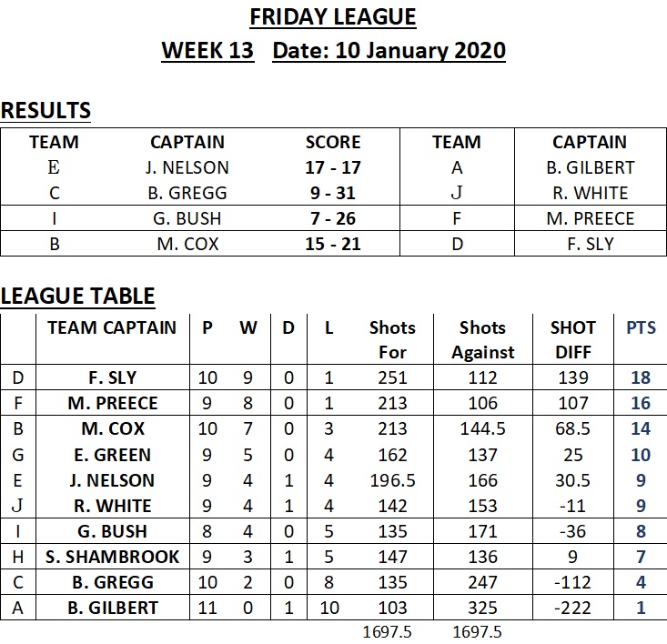The height and width of the screenshot is (644, 667).
Task: Select the Shots For total 1697.5
Action: [x=387, y=632]
